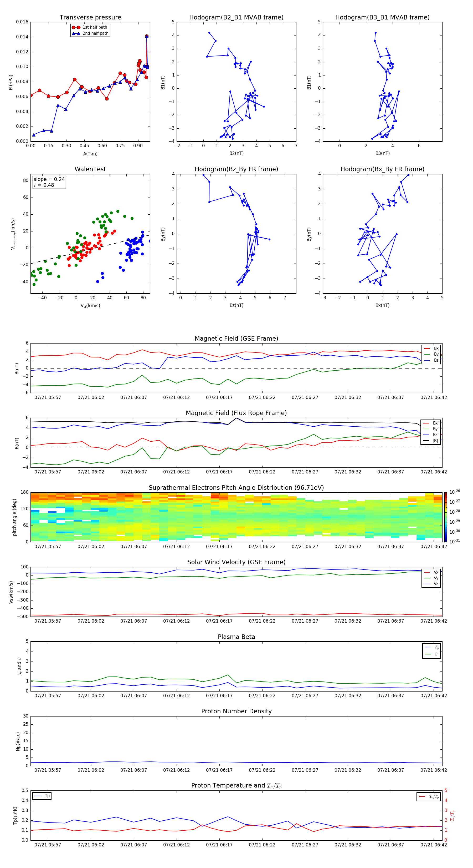The image size is (473, 868).
Task: Click the '07/21 06:37' tick under pitch angle panel
Action: click(390, 547)
